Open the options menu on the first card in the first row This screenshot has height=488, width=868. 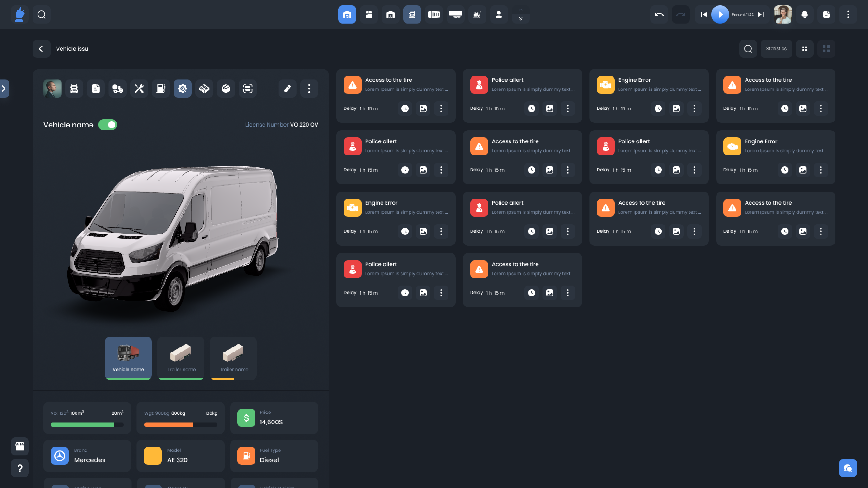[x=441, y=108]
